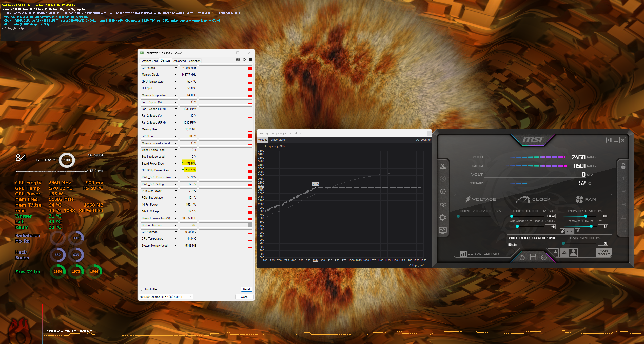Viewport: 644px width, 344px height.
Task: Expand the GPU Temperature sensor dropdown
Action: (x=175, y=82)
